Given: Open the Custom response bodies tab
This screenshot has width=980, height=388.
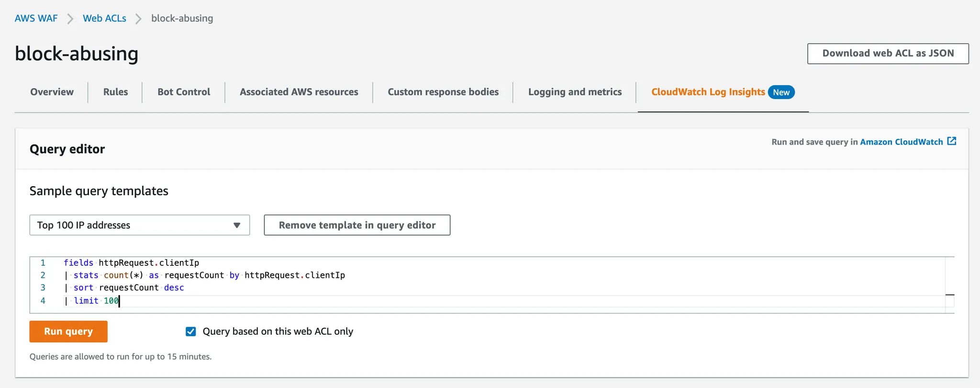Looking at the screenshot, I should 443,92.
